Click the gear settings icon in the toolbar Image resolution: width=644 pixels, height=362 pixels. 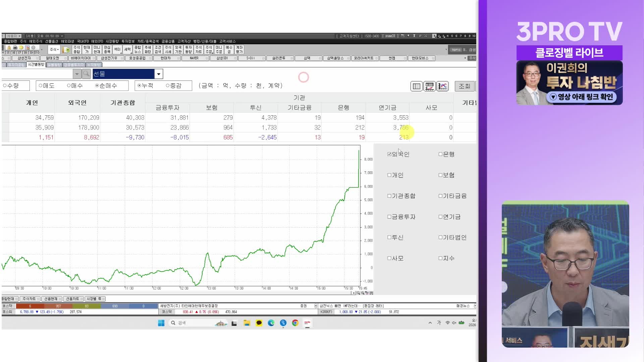(x=33, y=48)
